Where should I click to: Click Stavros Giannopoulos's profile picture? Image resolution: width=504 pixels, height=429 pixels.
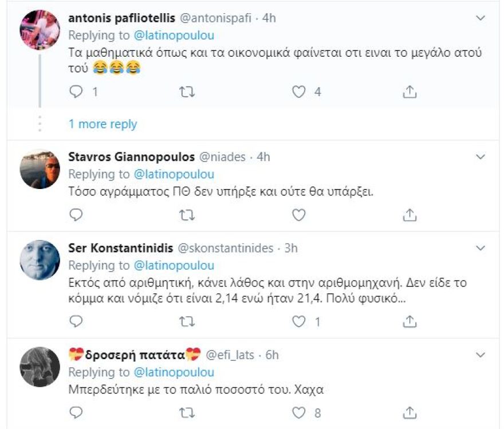[x=39, y=167]
